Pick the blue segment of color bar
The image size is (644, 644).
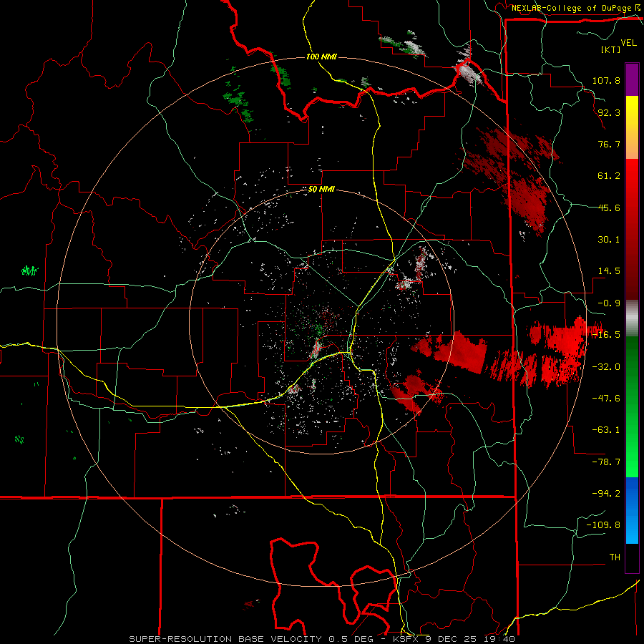pos(632,510)
